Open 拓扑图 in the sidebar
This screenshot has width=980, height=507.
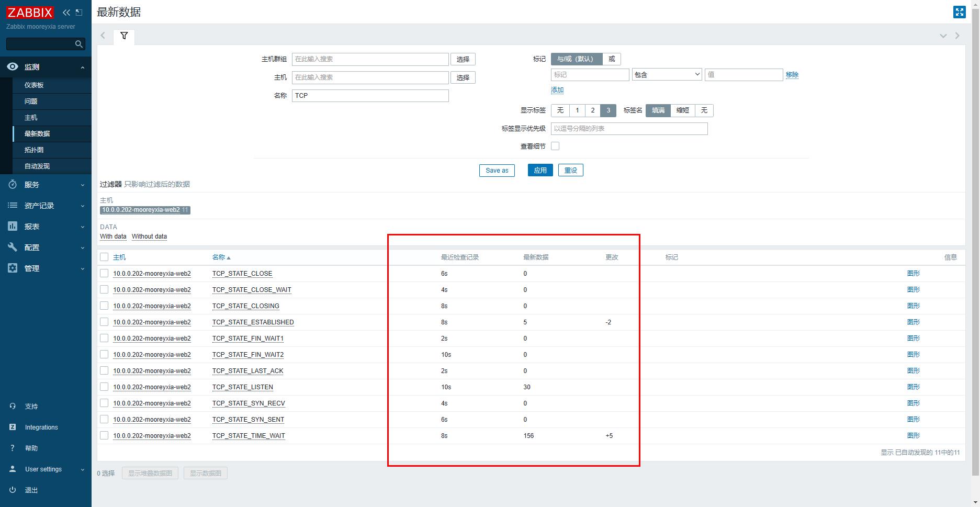pyautogui.click(x=34, y=150)
